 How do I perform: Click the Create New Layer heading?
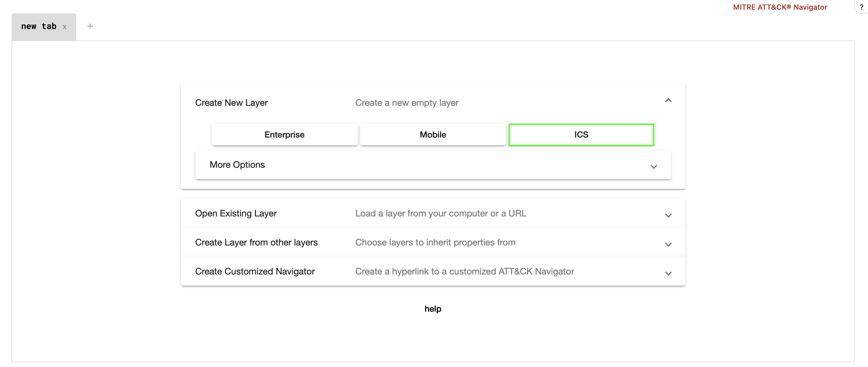click(x=231, y=103)
